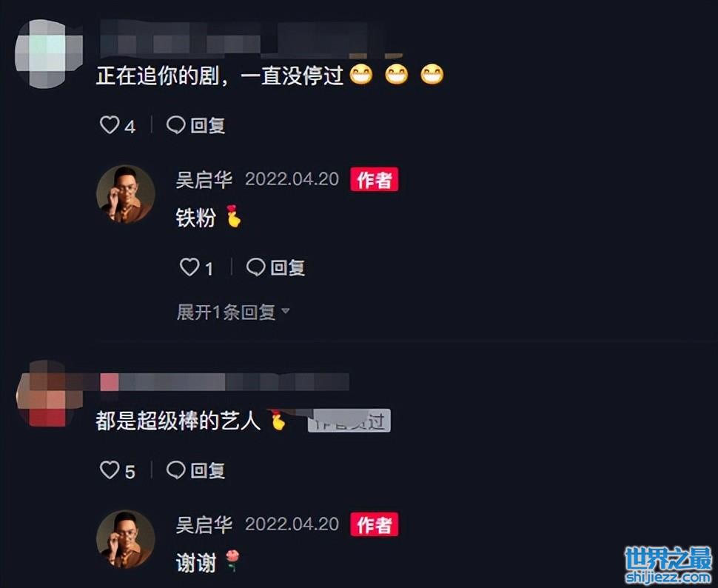The height and width of the screenshot is (588, 718).
Task: Click the finger-heart emoji after 铁粉
Action: click(x=233, y=216)
